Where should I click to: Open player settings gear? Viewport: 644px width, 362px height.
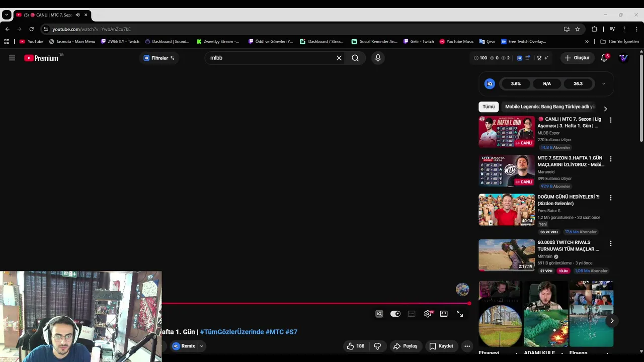(428, 314)
